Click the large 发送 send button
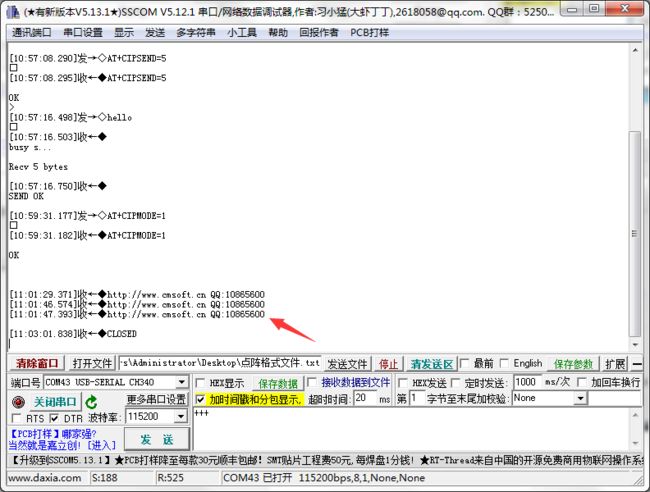Image resolution: width=650 pixels, height=492 pixels. (x=157, y=439)
